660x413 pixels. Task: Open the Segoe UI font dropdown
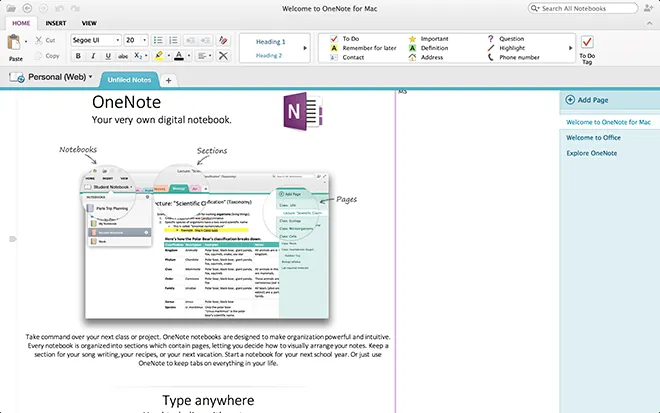tap(117, 40)
